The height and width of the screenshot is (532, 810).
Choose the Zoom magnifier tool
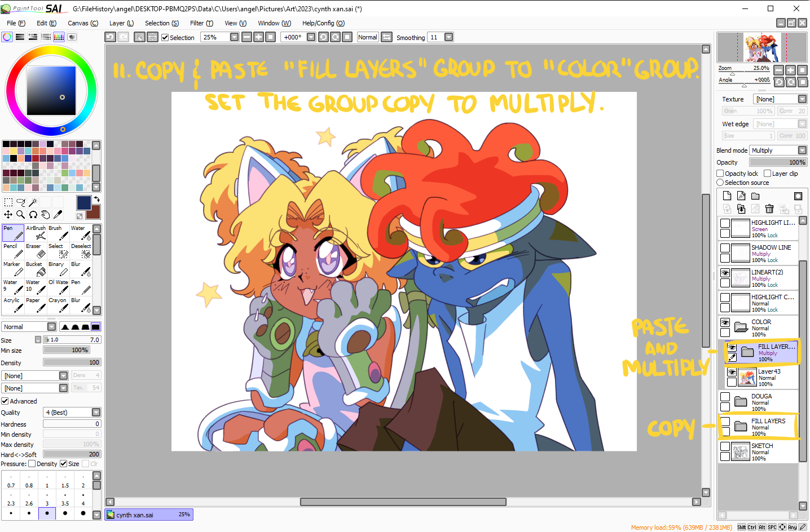tap(20, 214)
